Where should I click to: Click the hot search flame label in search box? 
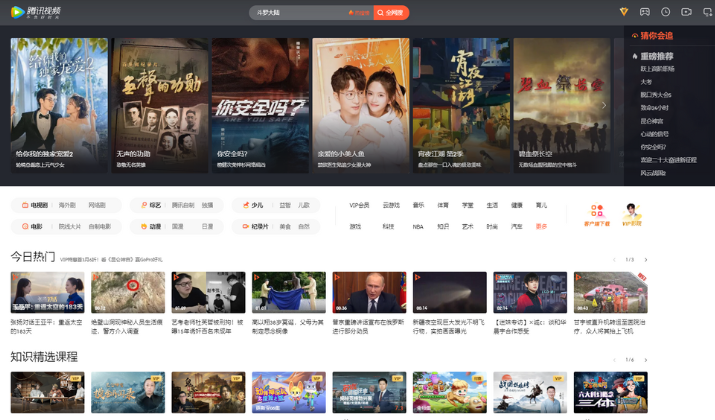click(x=359, y=13)
